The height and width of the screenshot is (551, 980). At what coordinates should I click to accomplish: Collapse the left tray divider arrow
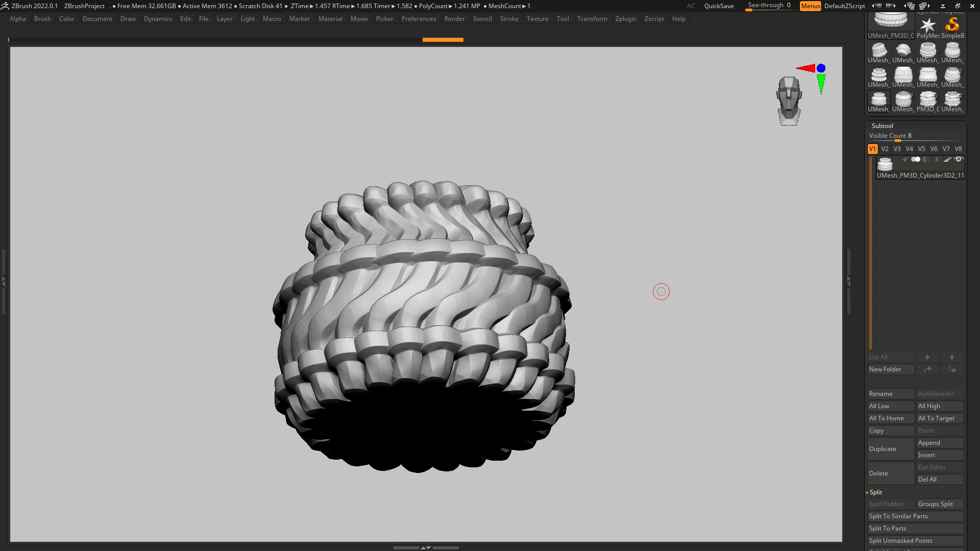pyautogui.click(x=3, y=281)
